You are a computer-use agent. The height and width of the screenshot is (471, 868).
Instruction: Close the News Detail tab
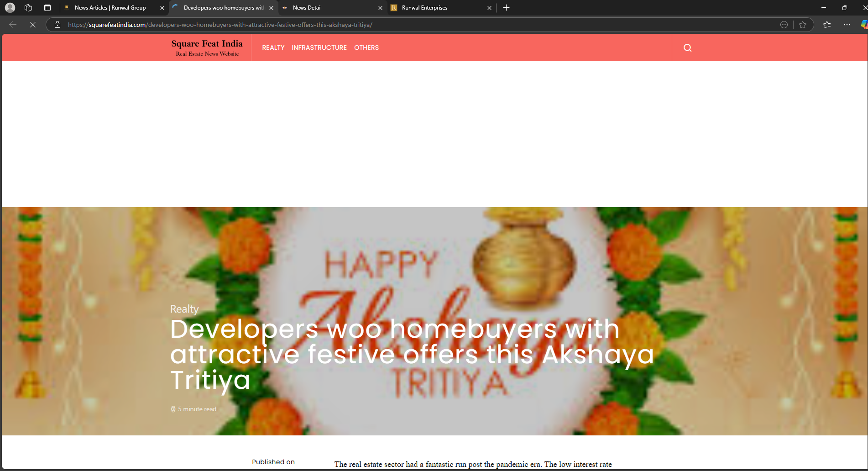(380, 8)
